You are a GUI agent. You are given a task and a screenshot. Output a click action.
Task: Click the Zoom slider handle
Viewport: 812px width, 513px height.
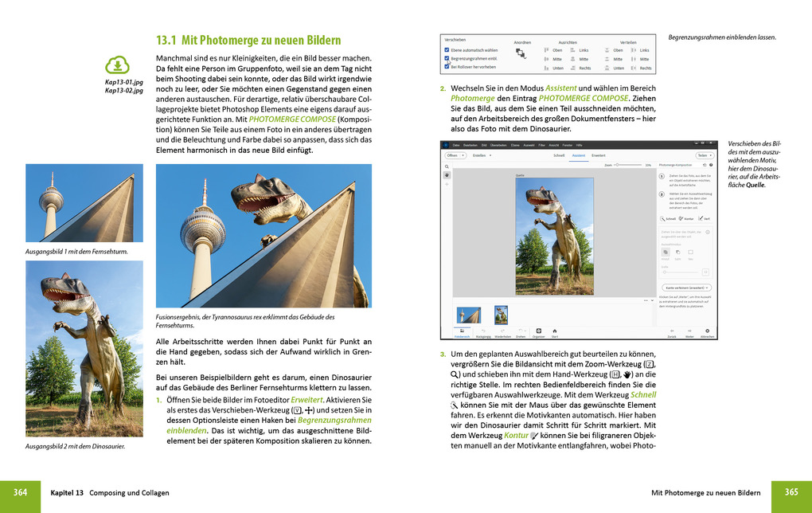(617, 165)
